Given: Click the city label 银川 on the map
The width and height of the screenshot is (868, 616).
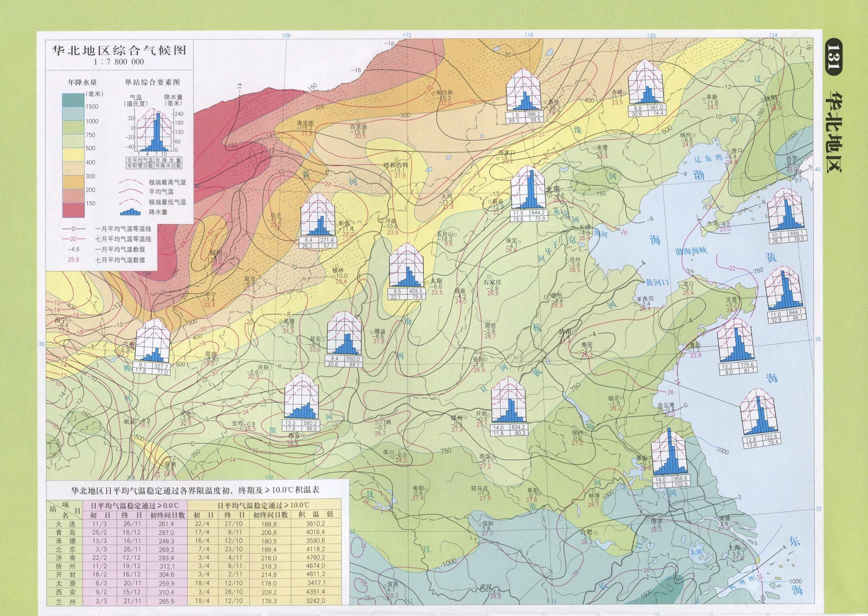Looking at the screenshot, I should pyautogui.click(x=216, y=253).
